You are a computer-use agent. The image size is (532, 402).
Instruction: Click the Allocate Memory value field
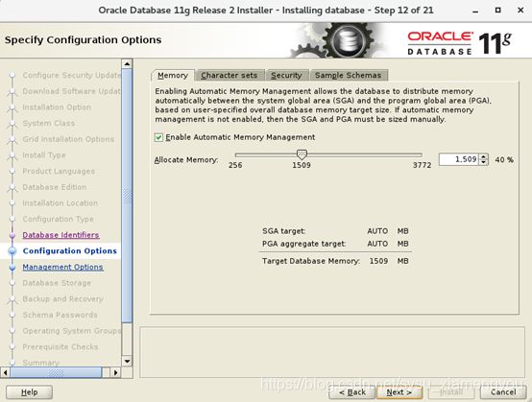click(459, 159)
